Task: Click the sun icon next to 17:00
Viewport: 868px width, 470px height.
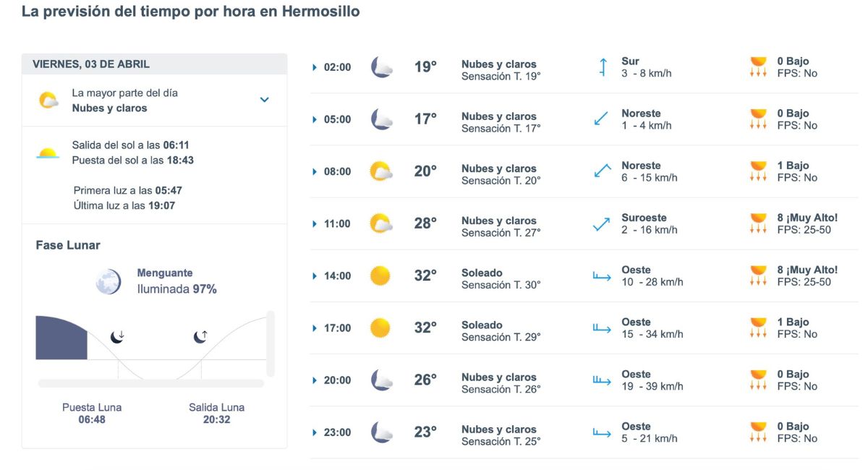Action: click(382, 328)
